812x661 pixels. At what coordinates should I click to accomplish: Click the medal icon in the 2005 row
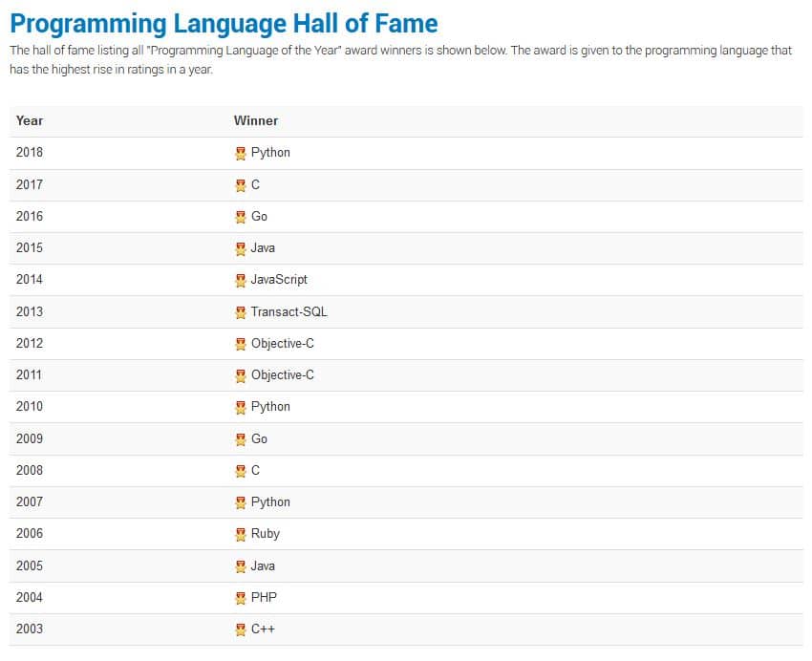coord(241,566)
